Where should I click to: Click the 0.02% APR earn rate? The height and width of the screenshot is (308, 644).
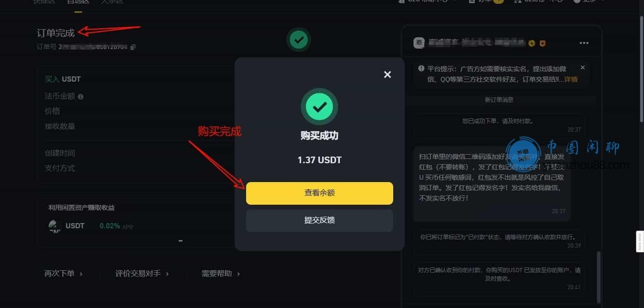point(116,226)
